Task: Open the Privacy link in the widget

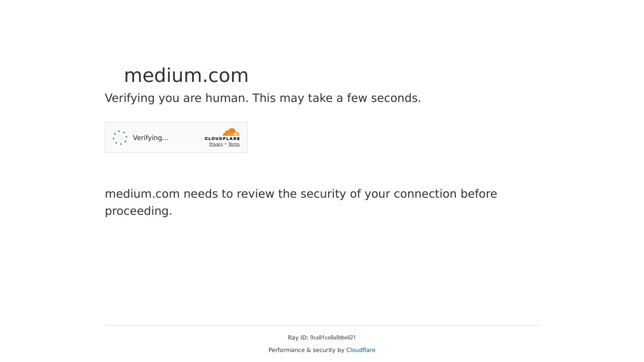Action: point(216,144)
